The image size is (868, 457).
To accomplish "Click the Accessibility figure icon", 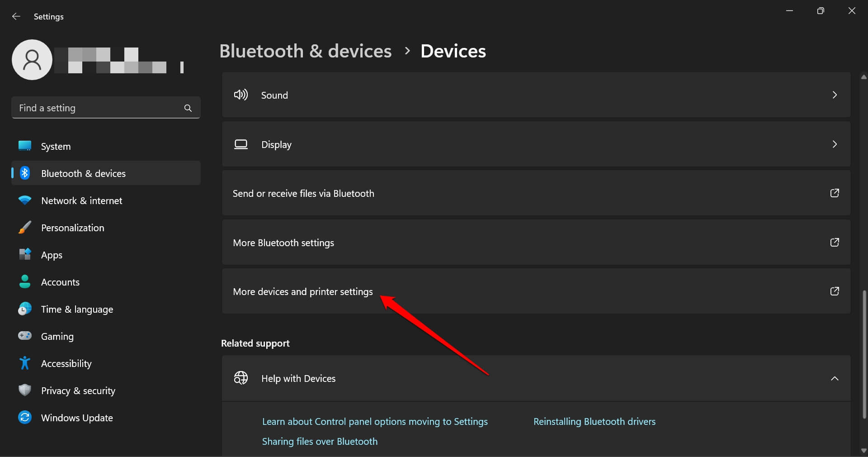I will click(x=24, y=363).
